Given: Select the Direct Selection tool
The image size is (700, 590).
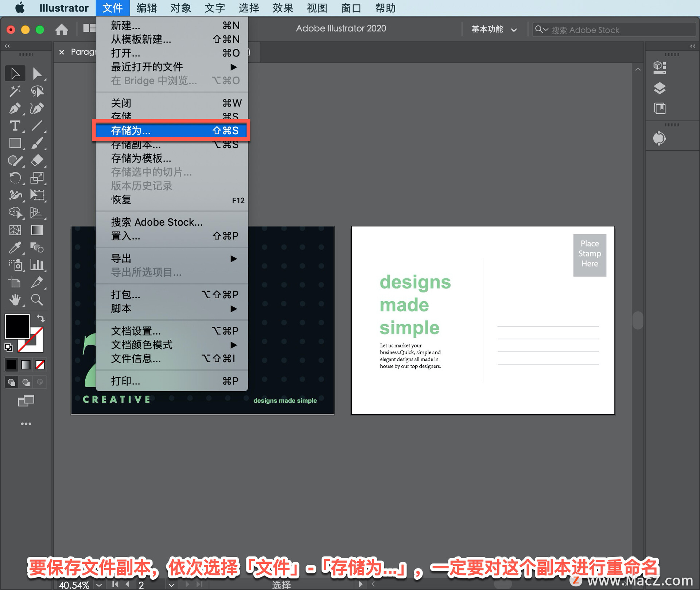Looking at the screenshot, I should pyautogui.click(x=37, y=74).
